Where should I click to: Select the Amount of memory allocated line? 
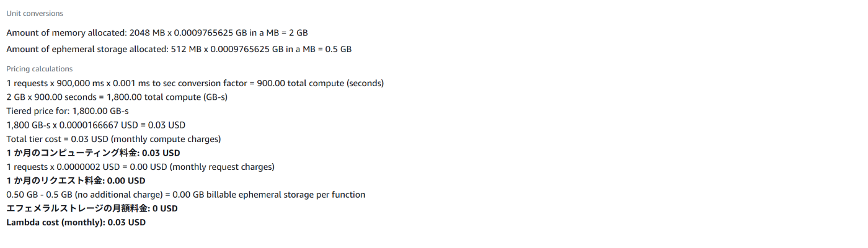tap(157, 32)
